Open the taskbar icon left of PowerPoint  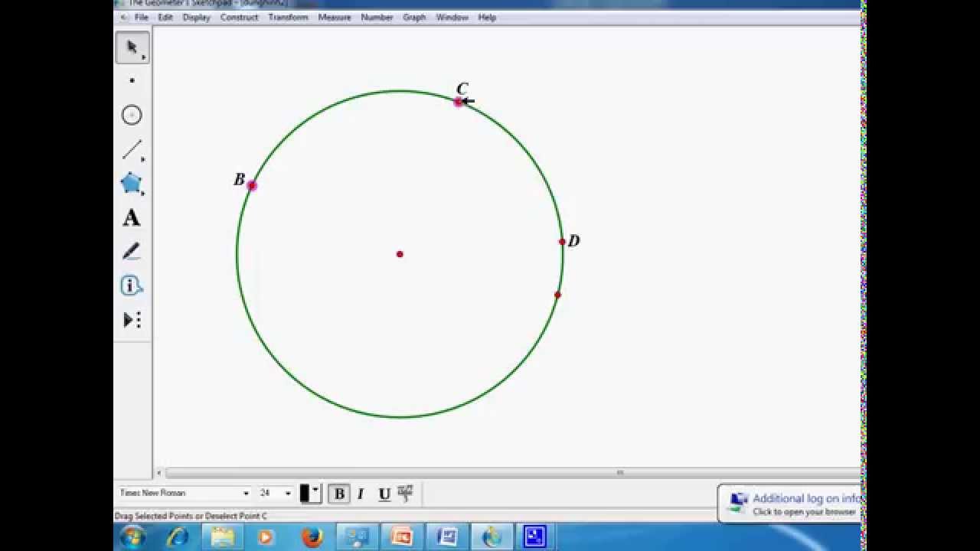point(357,536)
